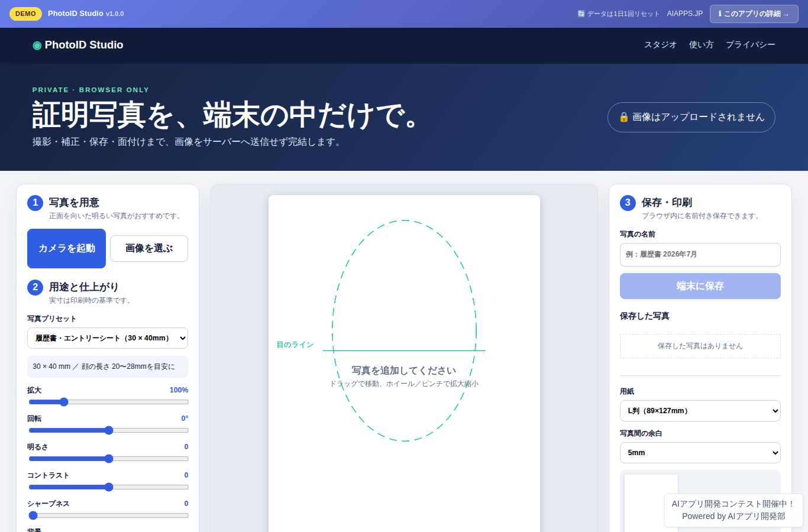Adjust the 回転 rotation slider
This screenshot has height=532, width=808.
(x=108, y=430)
